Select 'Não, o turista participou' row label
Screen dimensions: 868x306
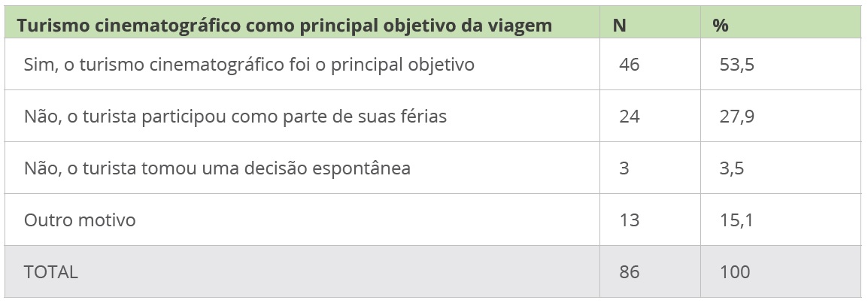coord(235,117)
